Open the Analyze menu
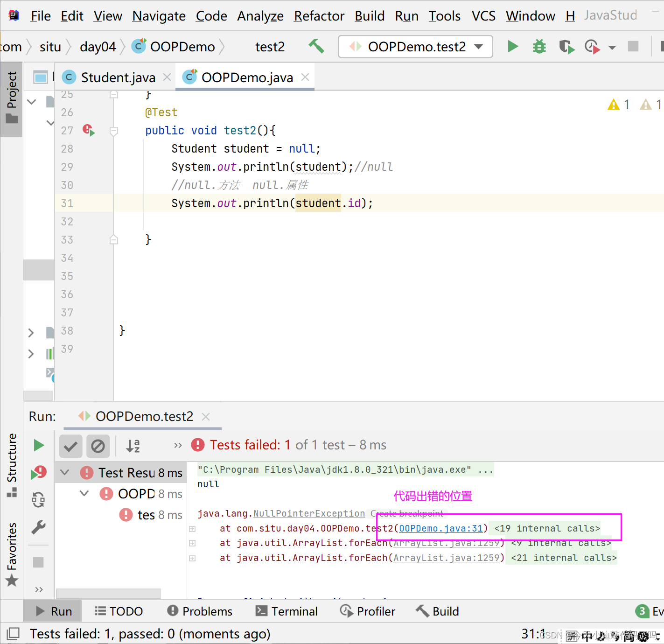 pos(260,16)
